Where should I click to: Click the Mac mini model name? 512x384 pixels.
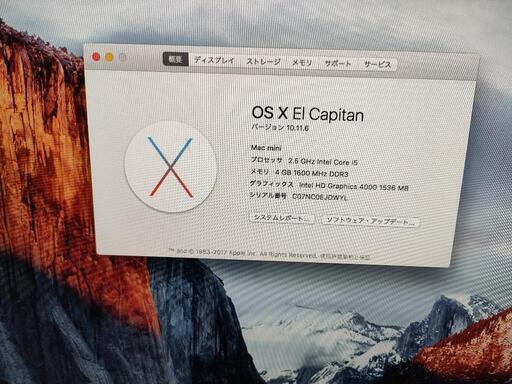pyautogui.click(x=266, y=148)
